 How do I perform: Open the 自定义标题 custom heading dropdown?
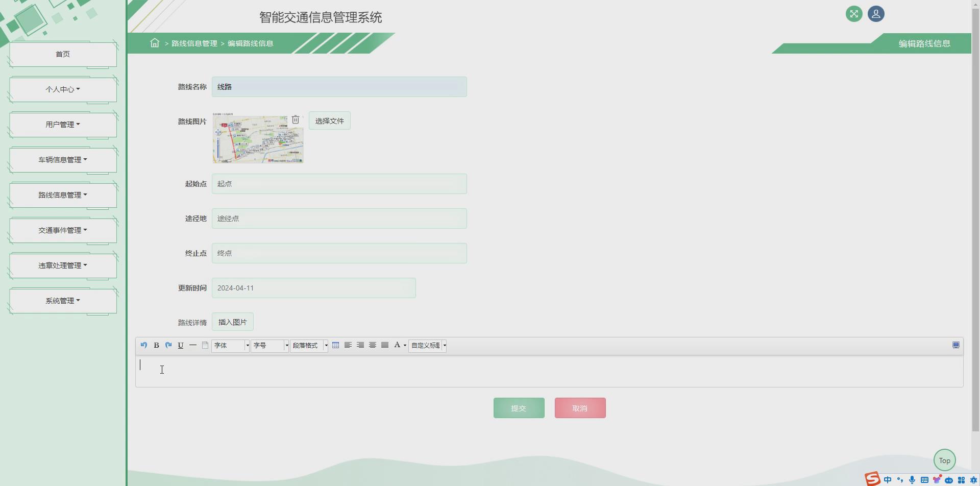(427, 346)
